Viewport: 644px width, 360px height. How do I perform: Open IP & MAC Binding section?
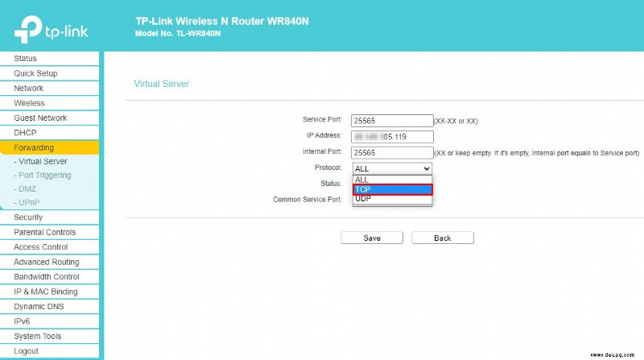tap(49, 292)
